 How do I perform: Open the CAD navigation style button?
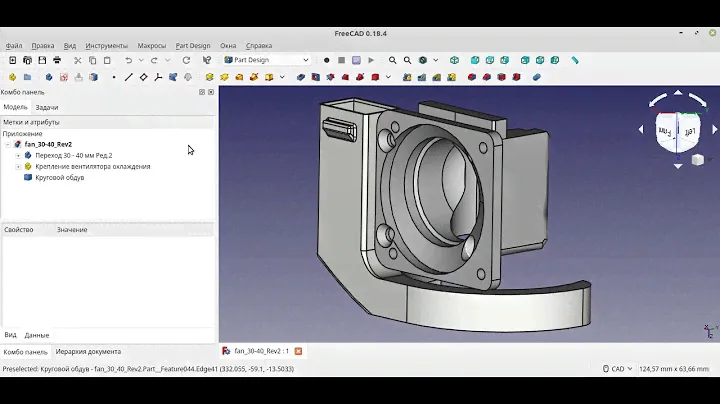tap(615, 369)
